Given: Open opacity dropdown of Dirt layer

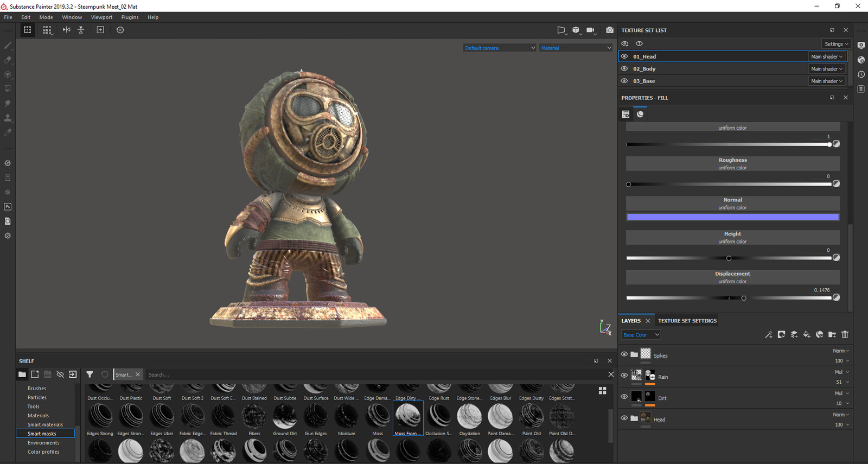Looking at the screenshot, I should (x=842, y=403).
